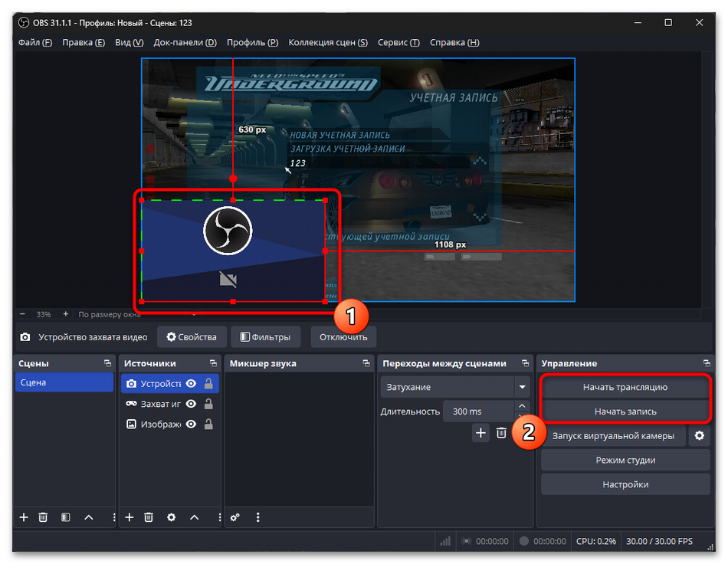Open the Вид menu
Screen dimensions: 728x564
[x=129, y=42]
